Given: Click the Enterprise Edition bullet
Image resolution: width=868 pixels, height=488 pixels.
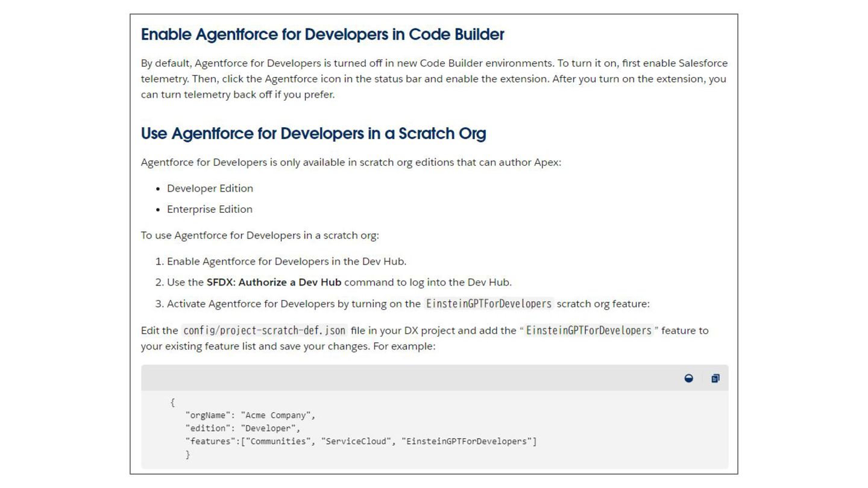Looking at the screenshot, I should click(x=210, y=209).
